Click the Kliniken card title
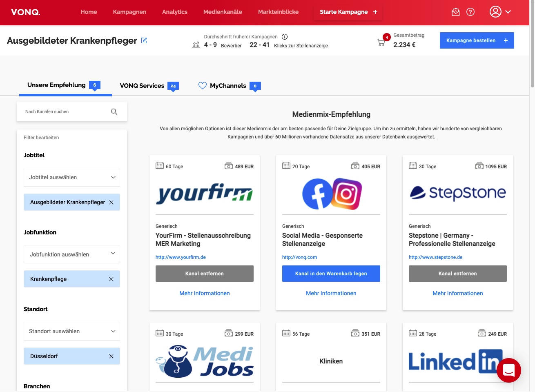The height and width of the screenshot is (392, 535). (331, 361)
